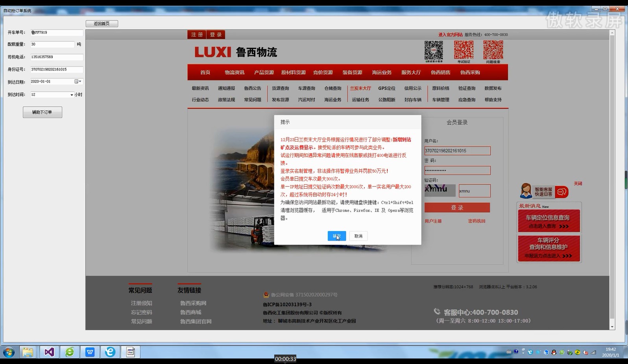Open the 智能客服 快速回答 chat icon
This screenshot has width=628, height=364.
point(544,191)
